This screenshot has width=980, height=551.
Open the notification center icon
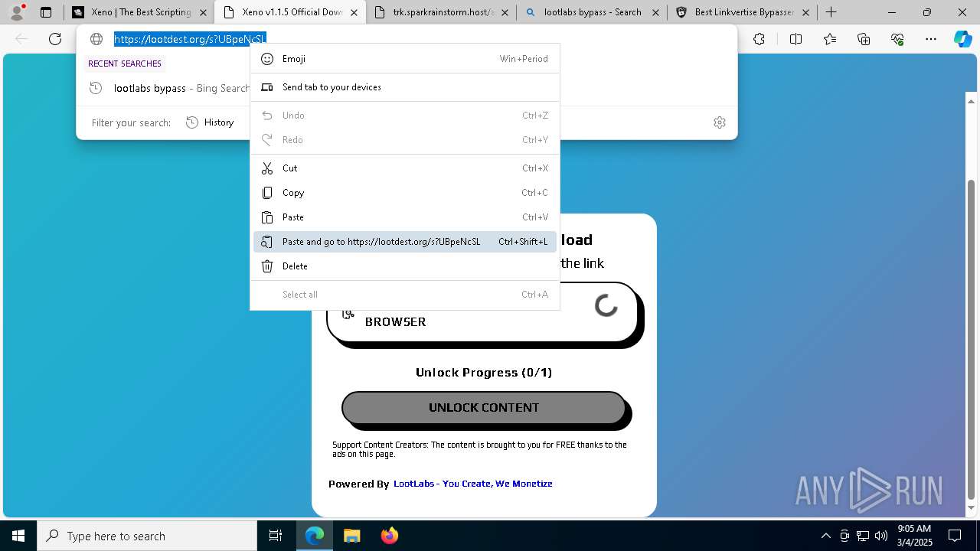click(x=955, y=536)
